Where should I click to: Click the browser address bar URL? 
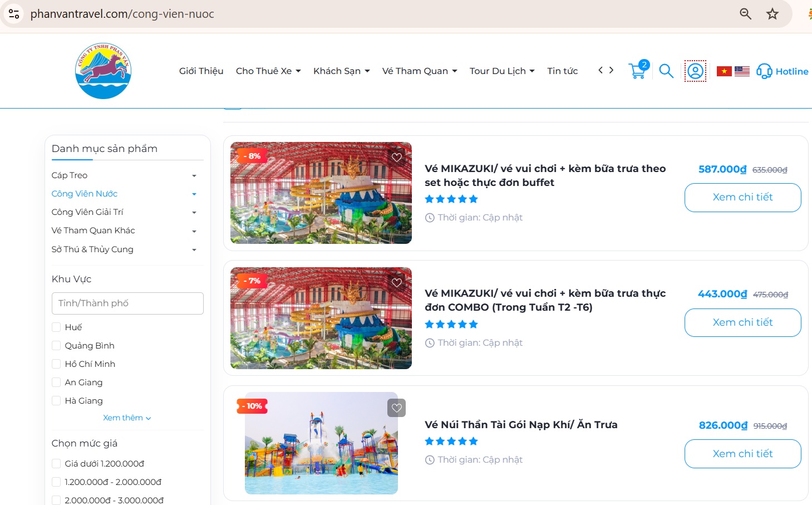pyautogui.click(x=122, y=14)
